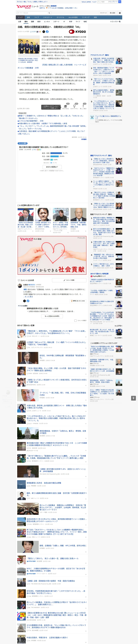Open 新規取得 ID link
Viewport: 138px width, 644px height.
54,6
